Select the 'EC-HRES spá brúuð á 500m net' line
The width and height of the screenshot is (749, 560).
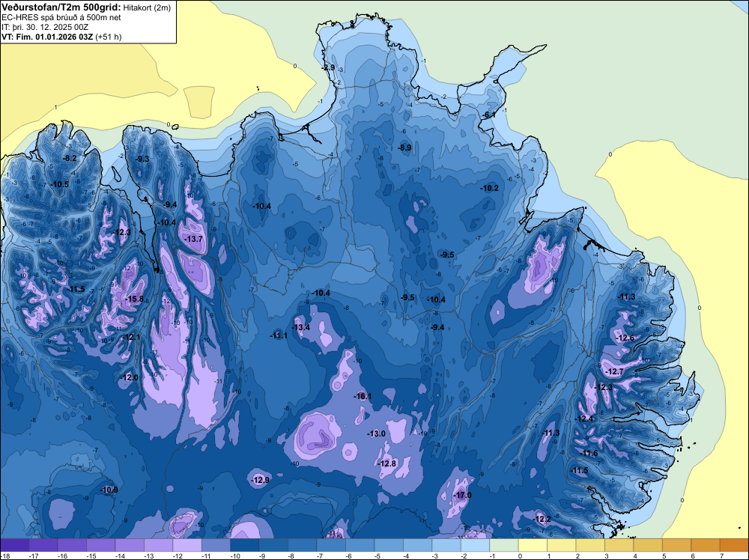tap(61, 17)
